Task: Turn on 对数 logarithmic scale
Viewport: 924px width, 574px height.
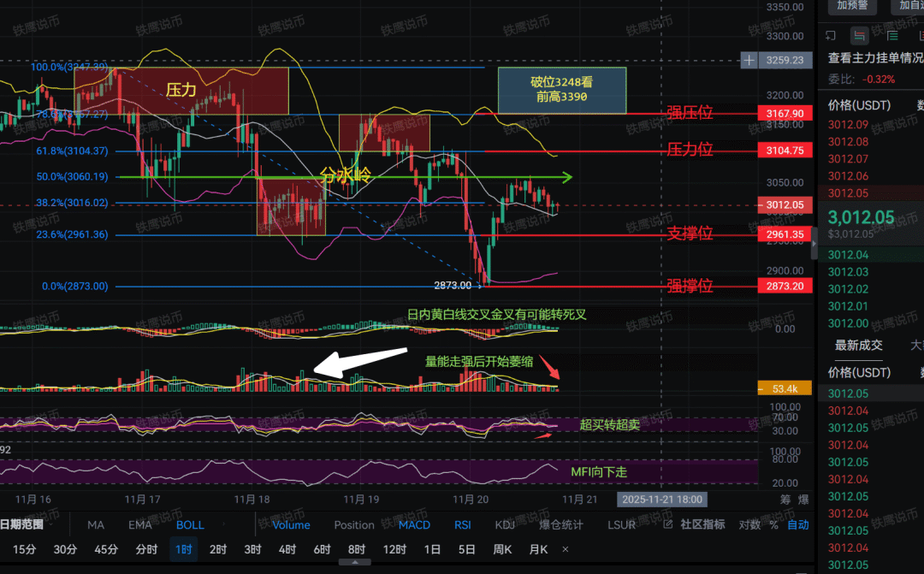Action: (x=750, y=524)
